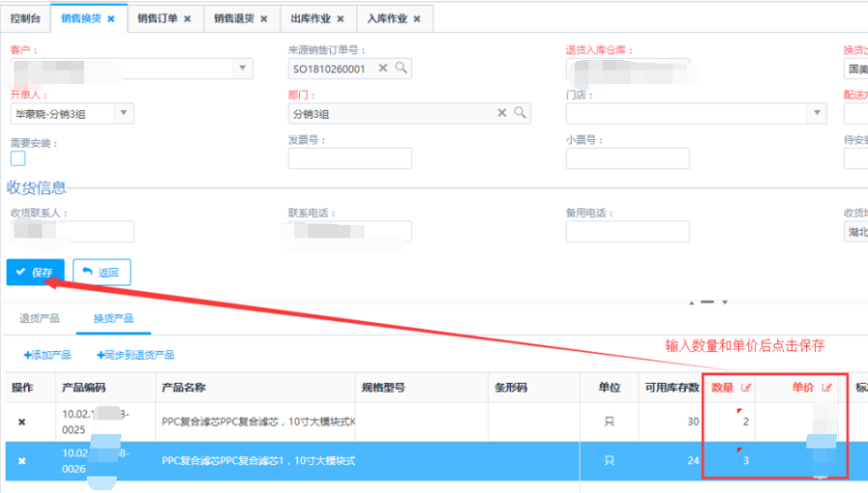This screenshot has height=493, width=868.
Task: Search for source sales order number
Action: pos(401,68)
